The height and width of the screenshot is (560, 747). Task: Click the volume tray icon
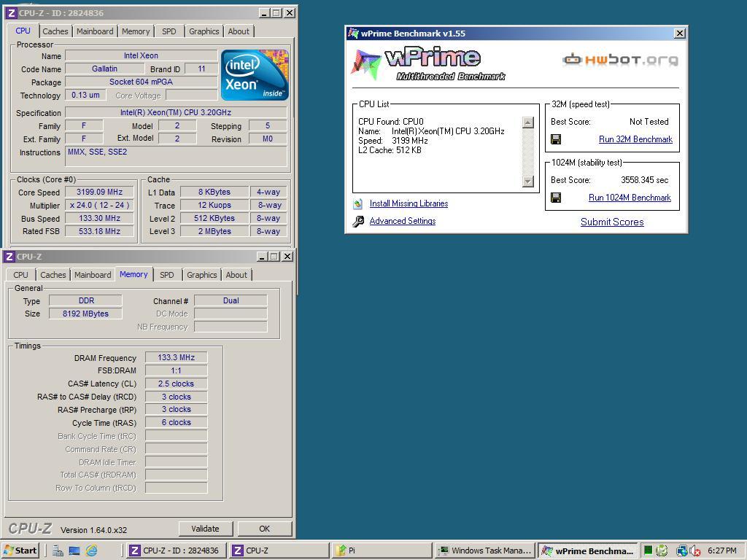click(695, 551)
